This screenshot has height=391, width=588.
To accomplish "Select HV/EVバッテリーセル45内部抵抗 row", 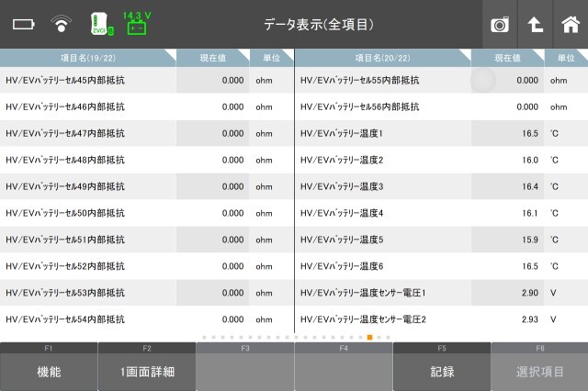I will 147,80.
